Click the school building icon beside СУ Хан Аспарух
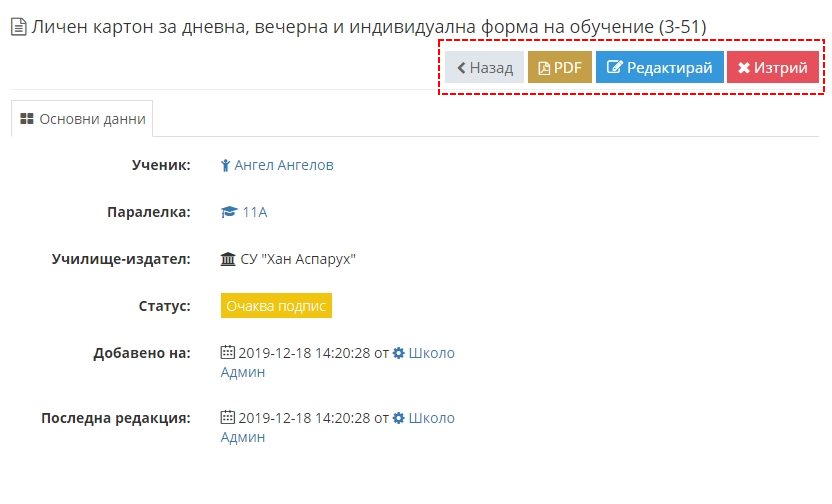Screen dimensions: 832x504 coord(228,259)
